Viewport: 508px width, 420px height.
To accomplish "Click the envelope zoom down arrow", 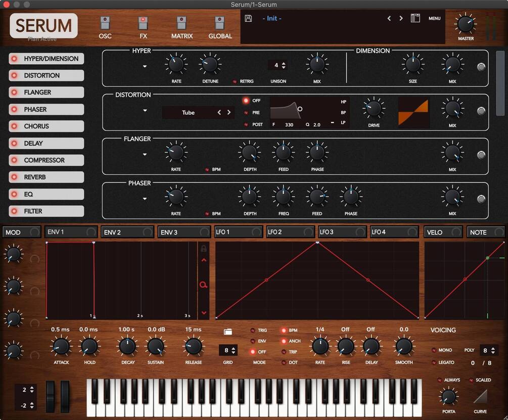I will pyautogui.click(x=204, y=313).
